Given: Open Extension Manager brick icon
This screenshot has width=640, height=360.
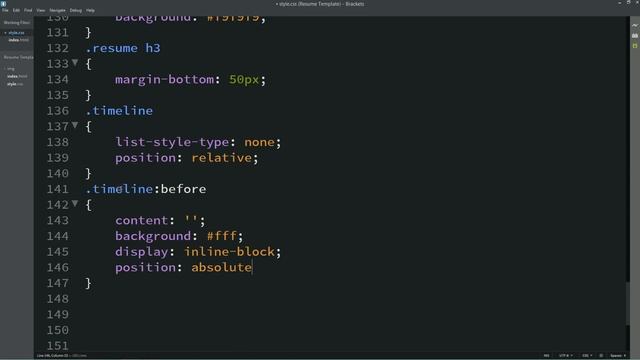Looking at the screenshot, I should tap(635, 36).
